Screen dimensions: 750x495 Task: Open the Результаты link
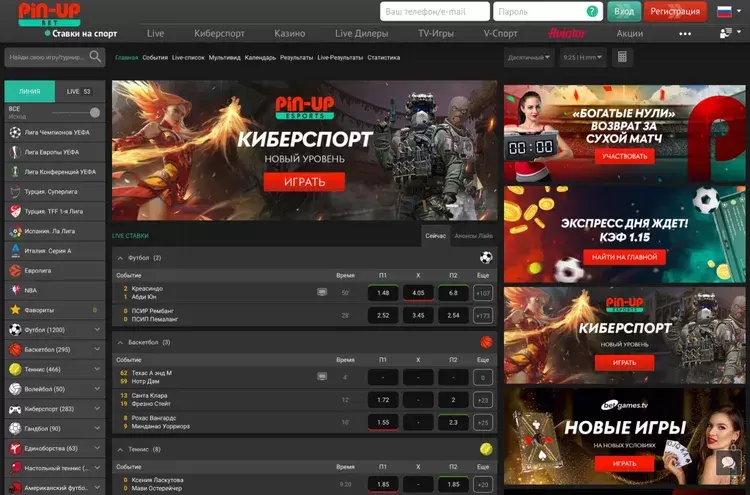click(297, 57)
